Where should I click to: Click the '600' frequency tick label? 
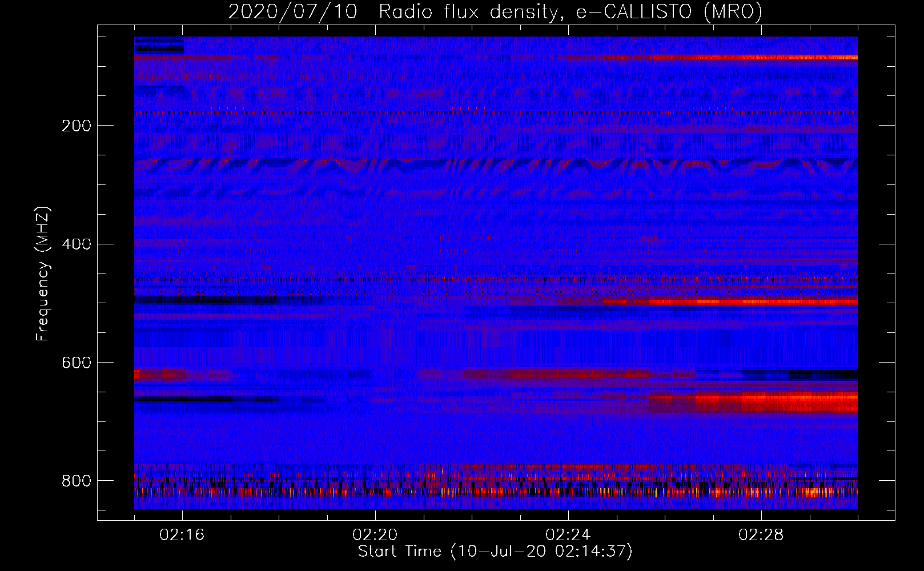(x=77, y=363)
